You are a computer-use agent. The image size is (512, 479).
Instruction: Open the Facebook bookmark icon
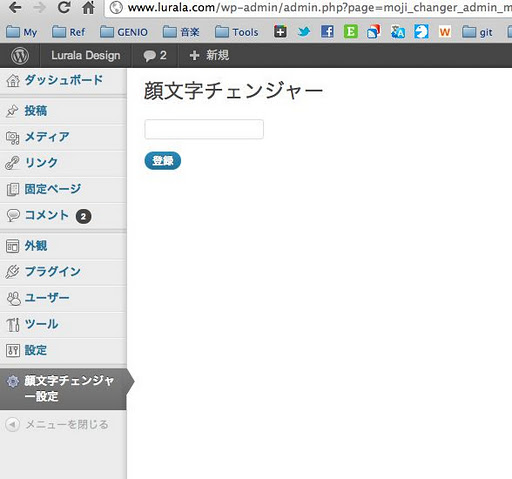coord(327,32)
